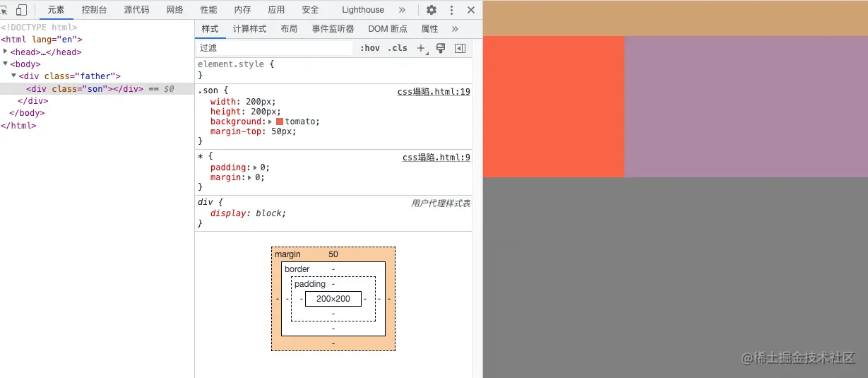Open the 源代码 tab
Viewport: 868px width, 378px height.
click(136, 10)
